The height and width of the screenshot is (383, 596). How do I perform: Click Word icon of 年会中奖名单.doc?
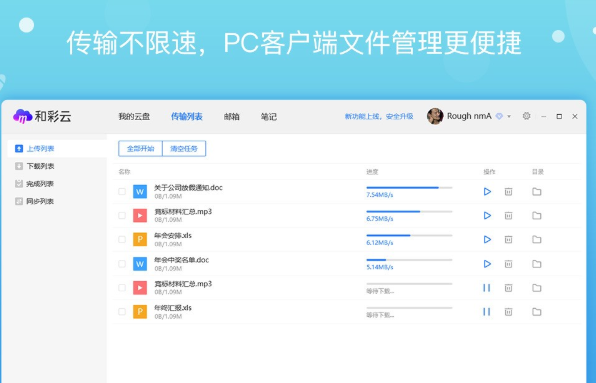[x=140, y=264]
